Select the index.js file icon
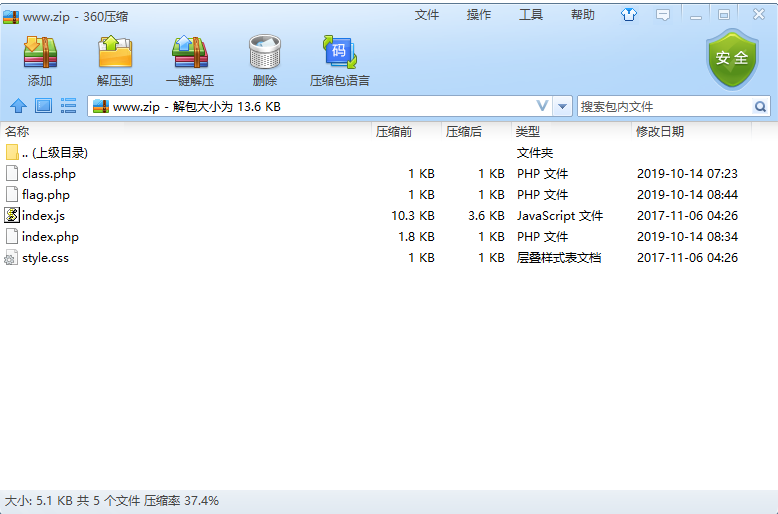The image size is (778, 514). [12, 215]
